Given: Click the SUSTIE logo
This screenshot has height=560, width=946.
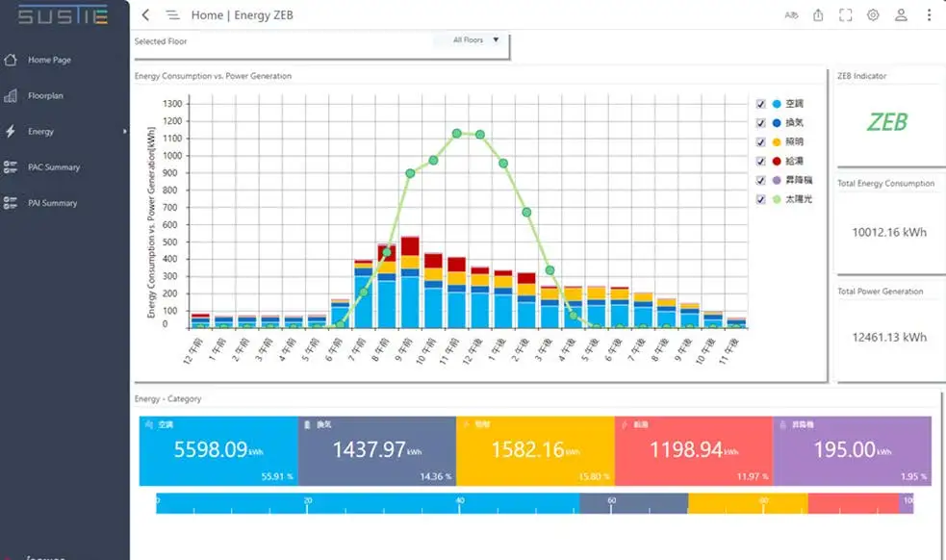Looking at the screenshot, I should coord(64,15).
